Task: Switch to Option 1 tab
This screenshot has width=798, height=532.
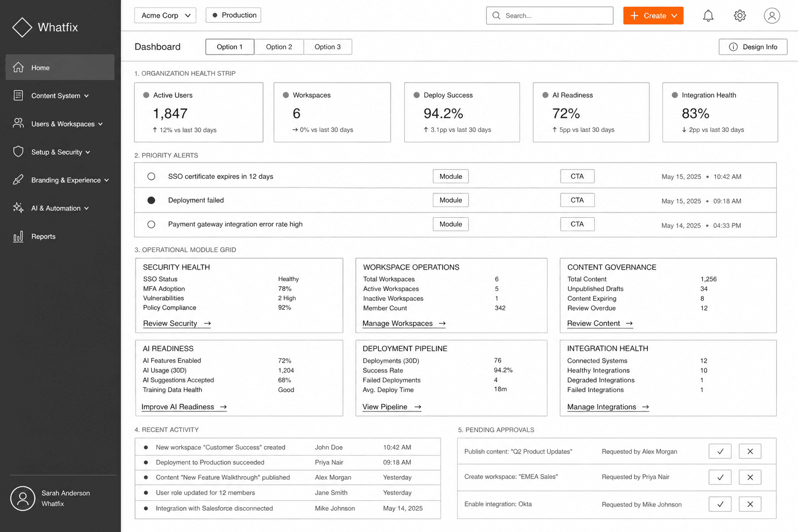Action: (x=230, y=47)
